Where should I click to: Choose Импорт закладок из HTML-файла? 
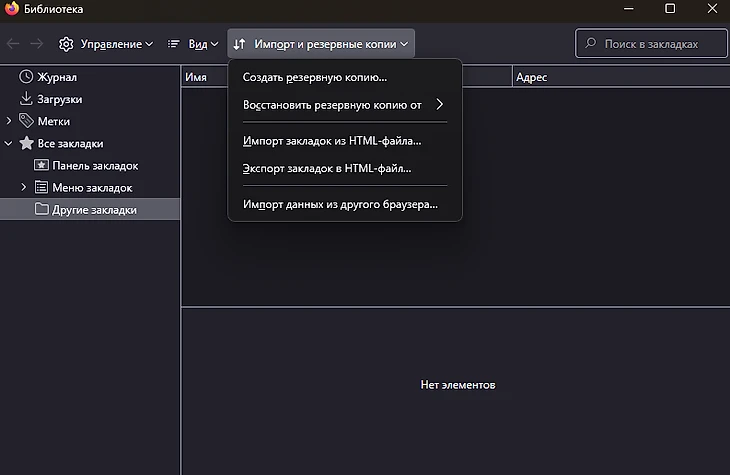[x=332, y=141]
